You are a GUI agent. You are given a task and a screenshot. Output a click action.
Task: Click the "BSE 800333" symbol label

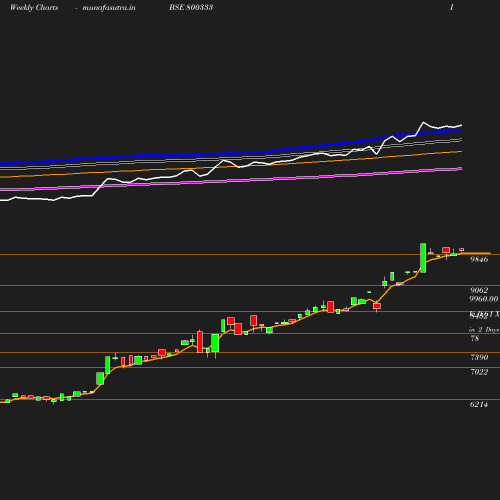pos(191,7)
